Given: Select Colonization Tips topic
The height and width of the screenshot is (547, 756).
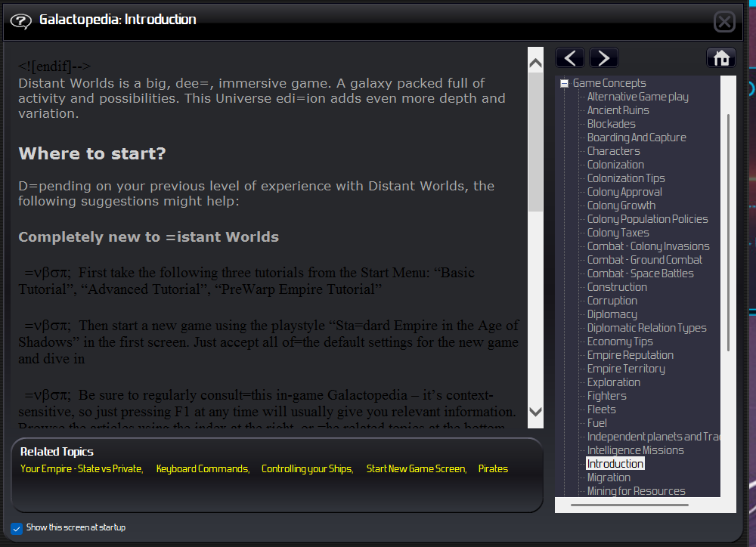Looking at the screenshot, I should pyautogui.click(x=626, y=178).
